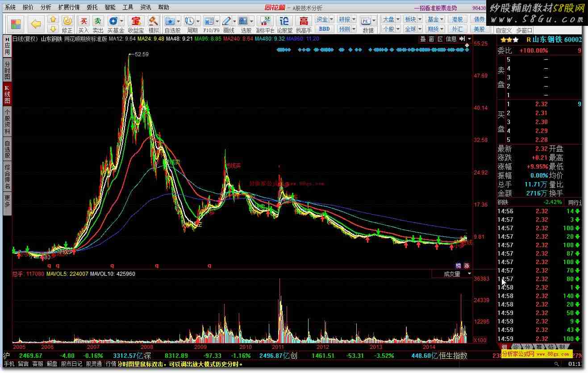Screen dimensions: 588x373
Task: Open the 扩展行情 menu
Action: tap(69, 8)
